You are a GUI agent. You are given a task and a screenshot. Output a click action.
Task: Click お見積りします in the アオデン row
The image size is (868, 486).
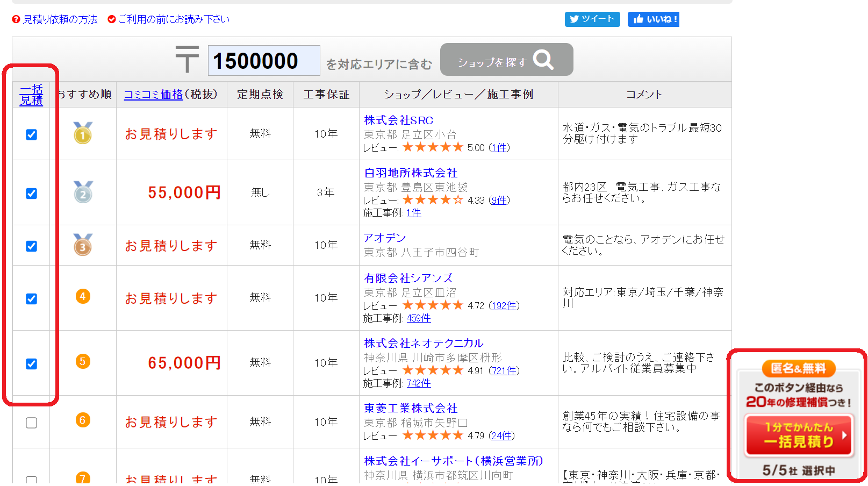pos(171,246)
